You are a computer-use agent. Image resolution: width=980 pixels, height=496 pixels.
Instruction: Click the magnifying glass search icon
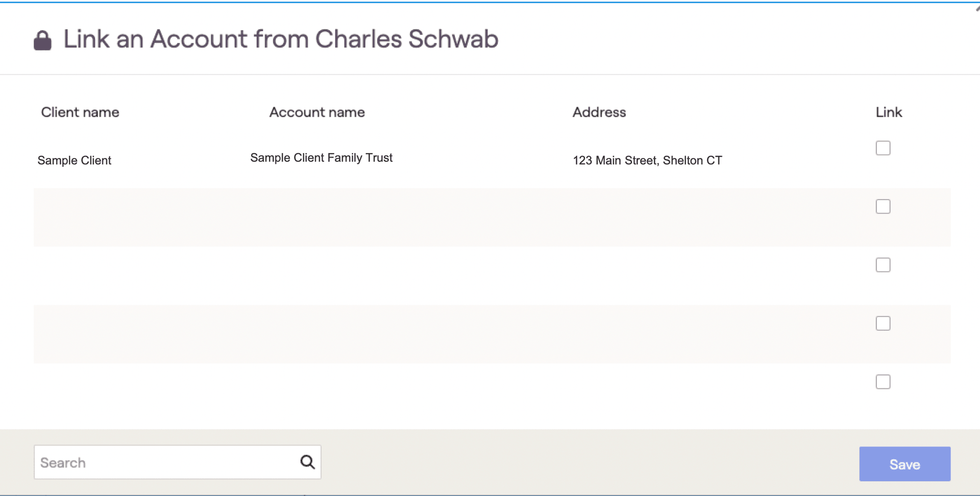(x=307, y=462)
